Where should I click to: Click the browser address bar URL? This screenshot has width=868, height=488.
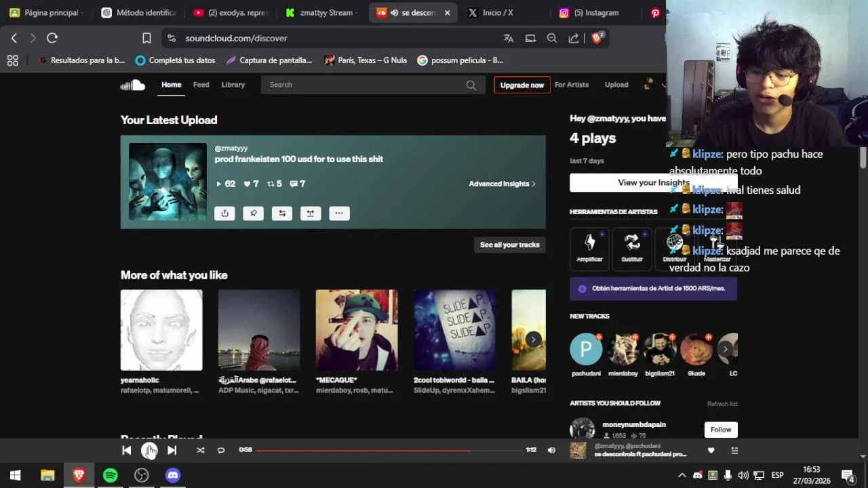236,38
